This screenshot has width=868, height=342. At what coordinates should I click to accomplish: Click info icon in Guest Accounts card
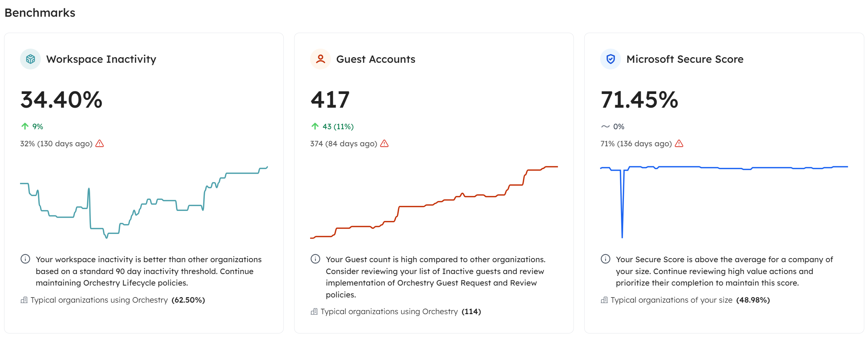tap(315, 259)
